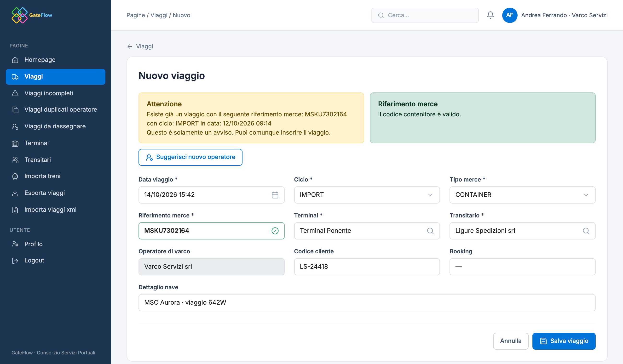The width and height of the screenshot is (623, 364).
Task: Open Viaggi da riassegnare page
Action: click(55, 126)
